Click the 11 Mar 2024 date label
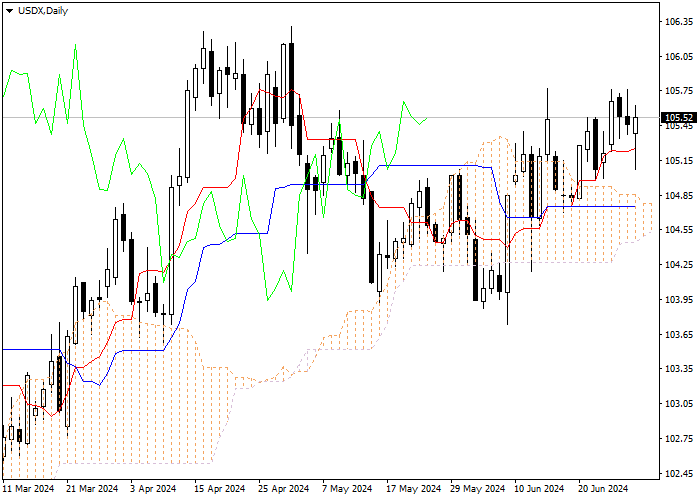 tap(29, 489)
